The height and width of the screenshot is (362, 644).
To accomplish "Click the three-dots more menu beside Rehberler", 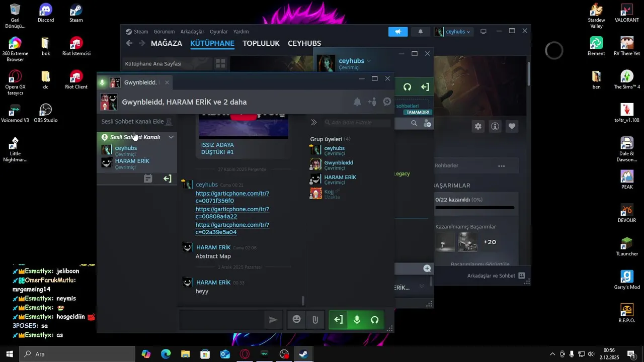I will (502, 166).
